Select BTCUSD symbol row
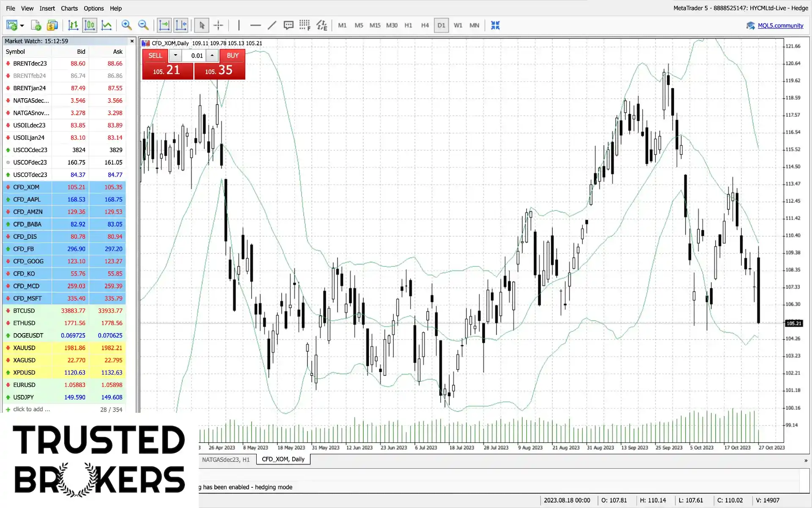The width and height of the screenshot is (812, 508). [x=64, y=311]
